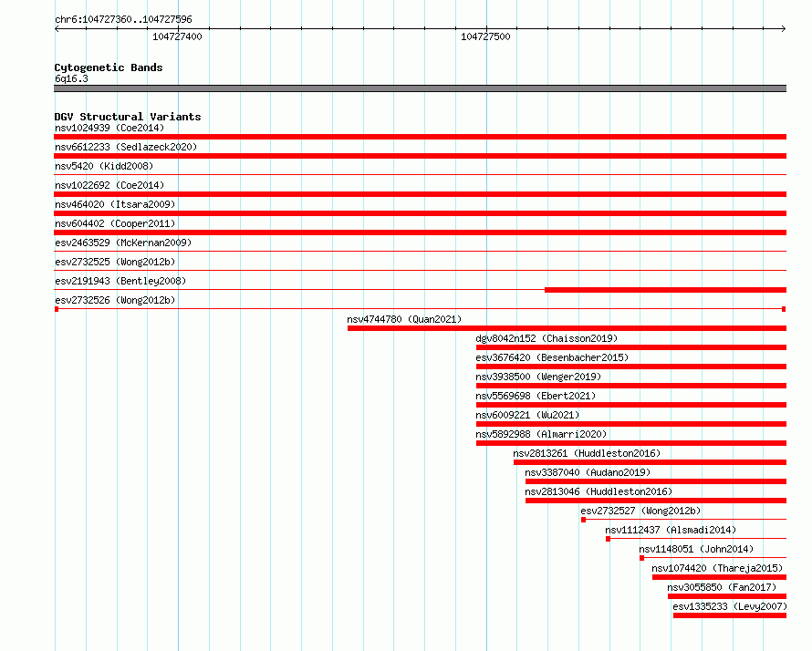Screen dimensions: 812x651
Task: Select the nsv5892988 (Almarri2020) label
Action: (x=541, y=434)
